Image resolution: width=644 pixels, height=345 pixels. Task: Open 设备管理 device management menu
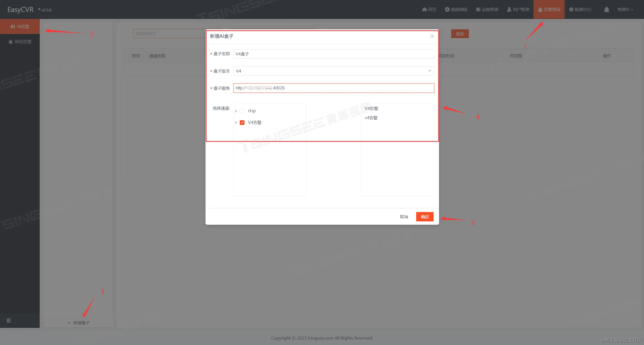[x=487, y=10]
